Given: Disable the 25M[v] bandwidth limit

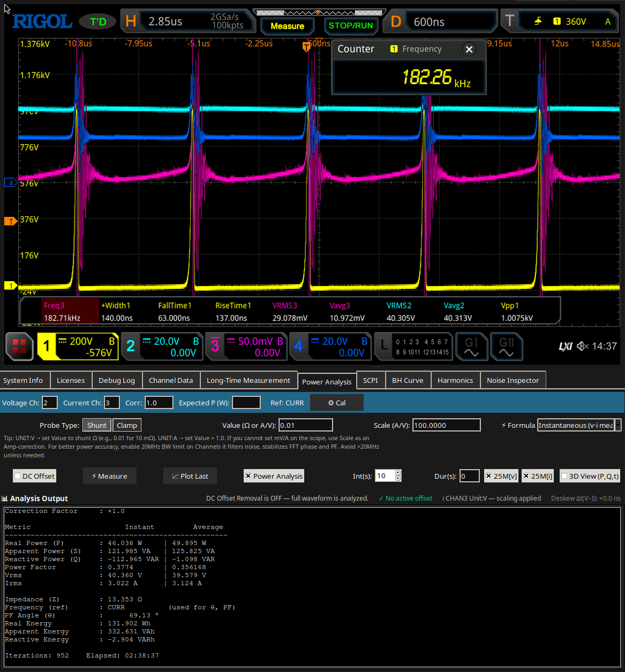Looking at the screenshot, I should pyautogui.click(x=501, y=475).
